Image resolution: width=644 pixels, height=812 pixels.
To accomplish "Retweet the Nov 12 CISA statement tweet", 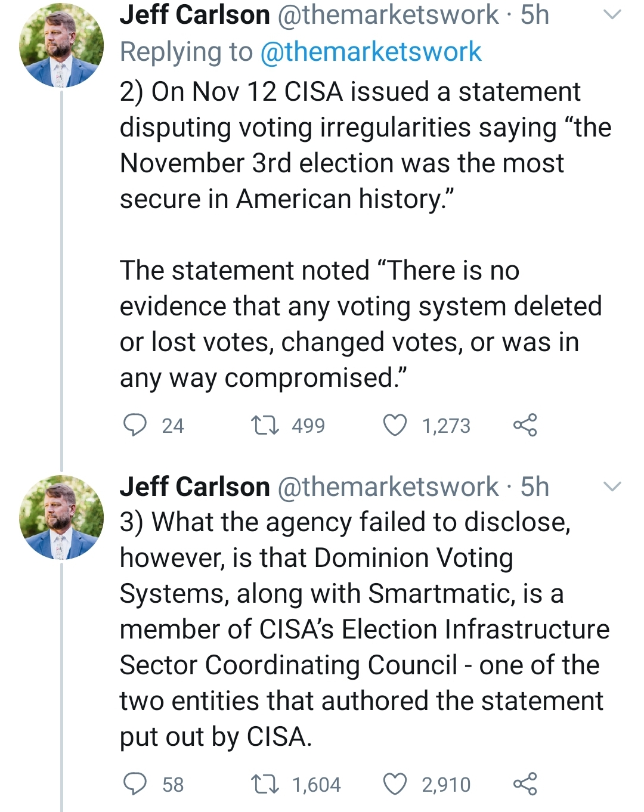I will click(264, 425).
